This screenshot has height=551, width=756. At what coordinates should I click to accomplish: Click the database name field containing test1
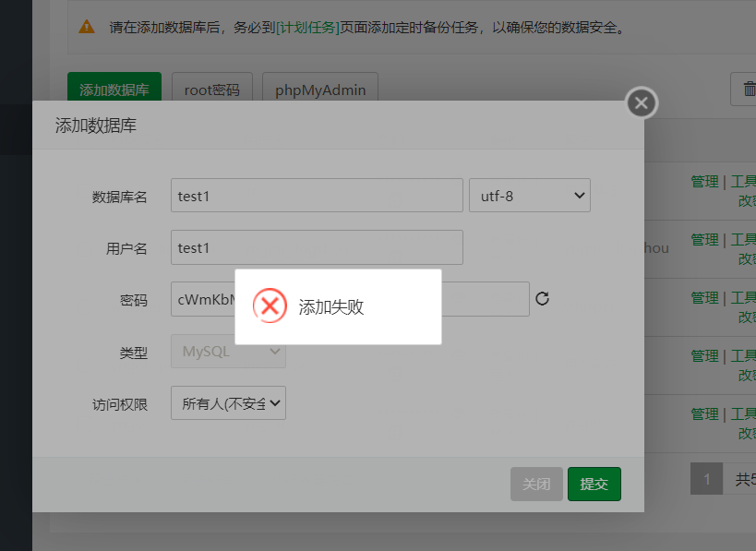[x=317, y=196]
